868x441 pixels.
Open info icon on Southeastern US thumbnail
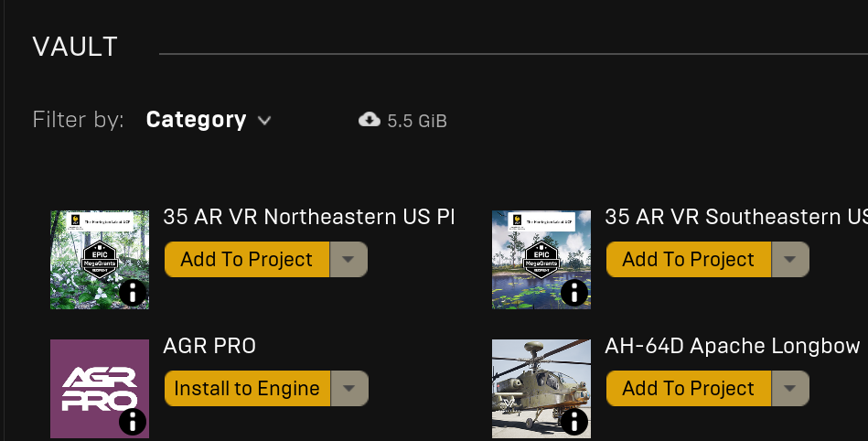pyautogui.click(x=574, y=293)
